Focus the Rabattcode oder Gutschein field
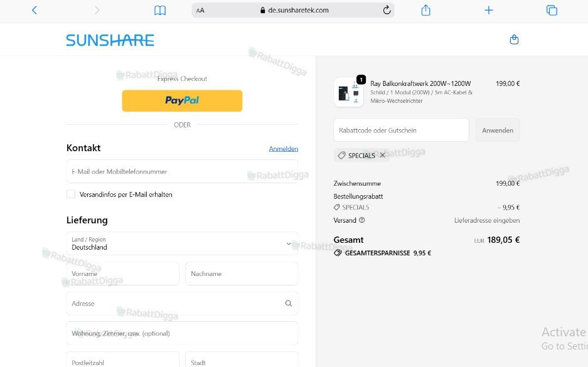Image resolution: width=588 pixels, height=367 pixels. tap(401, 130)
